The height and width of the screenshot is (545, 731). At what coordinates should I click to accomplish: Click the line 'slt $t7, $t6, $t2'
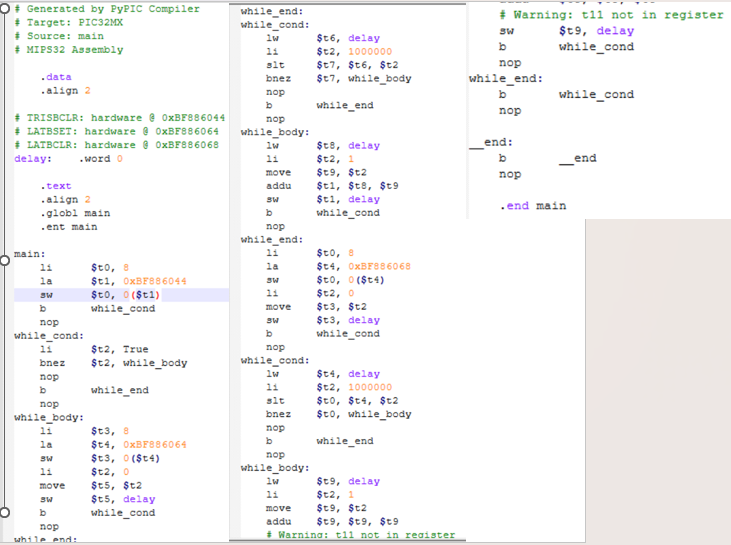(332, 65)
